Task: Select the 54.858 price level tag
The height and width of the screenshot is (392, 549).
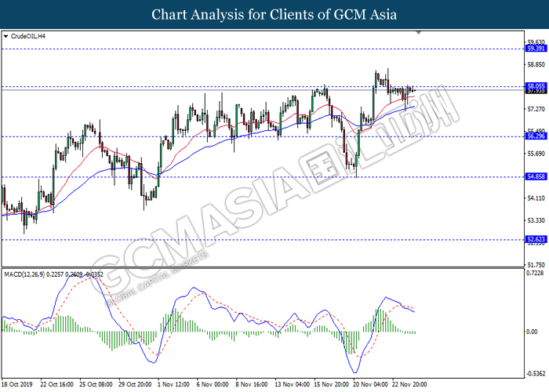Action: 536,177
